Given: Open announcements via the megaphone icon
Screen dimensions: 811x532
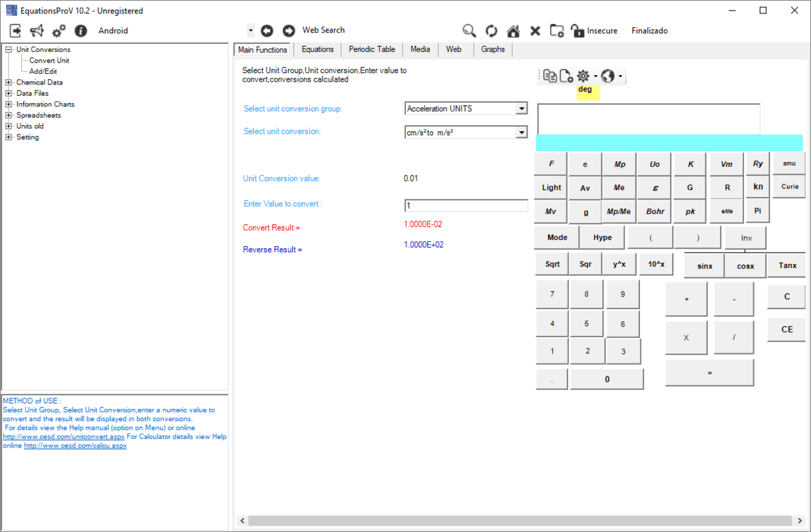Looking at the screenshot, I should (x=37, y=30).
